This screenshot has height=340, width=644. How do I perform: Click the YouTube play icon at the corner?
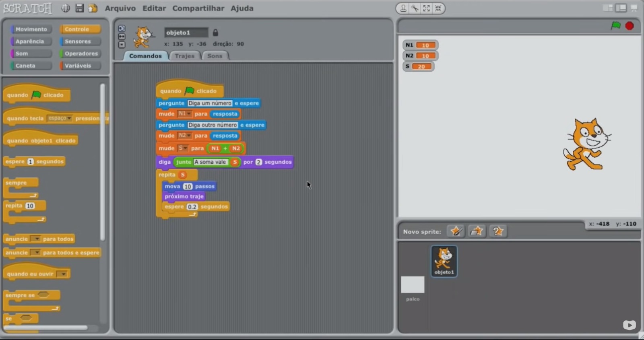tap(630, 325)
